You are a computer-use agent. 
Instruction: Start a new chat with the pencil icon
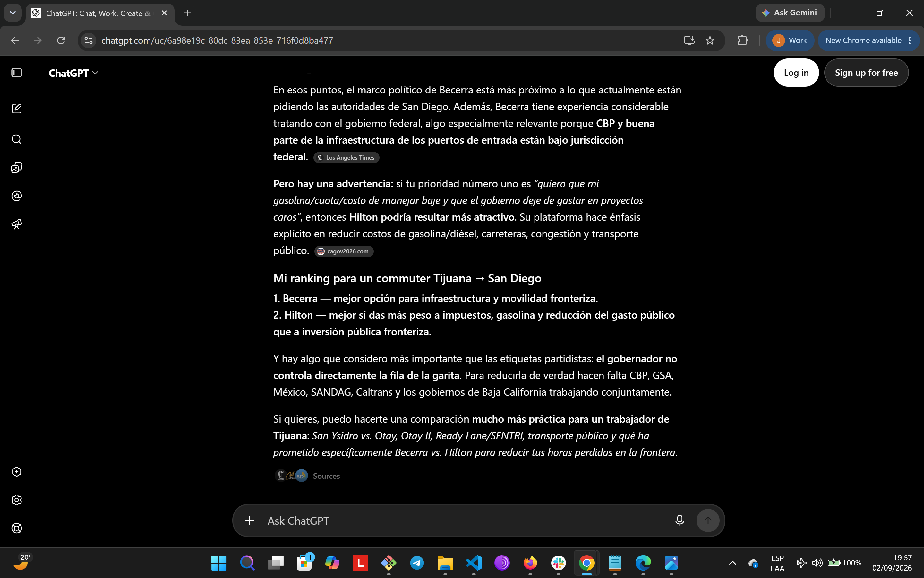pyautogui.click(x=16, y=108)
